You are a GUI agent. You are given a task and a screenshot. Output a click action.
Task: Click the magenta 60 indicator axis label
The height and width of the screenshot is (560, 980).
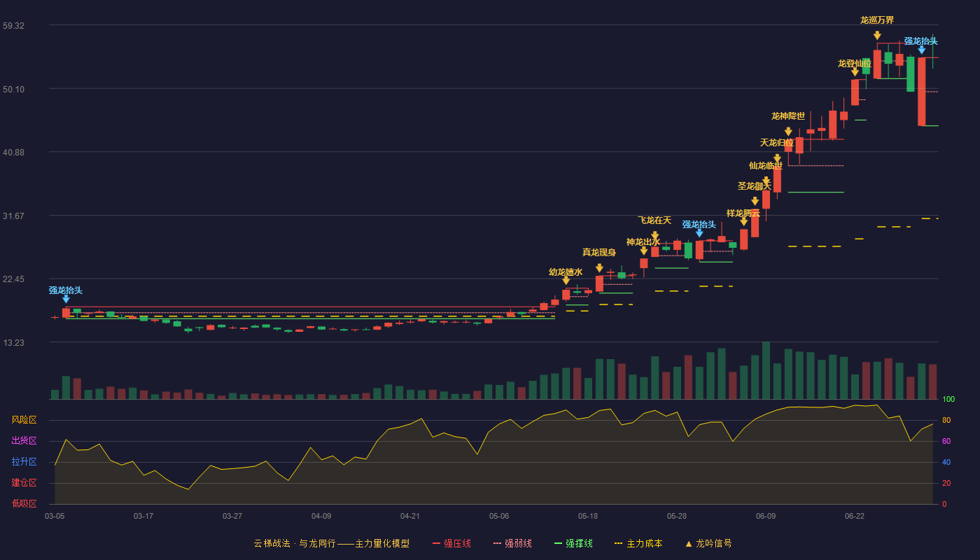[946, 441]
